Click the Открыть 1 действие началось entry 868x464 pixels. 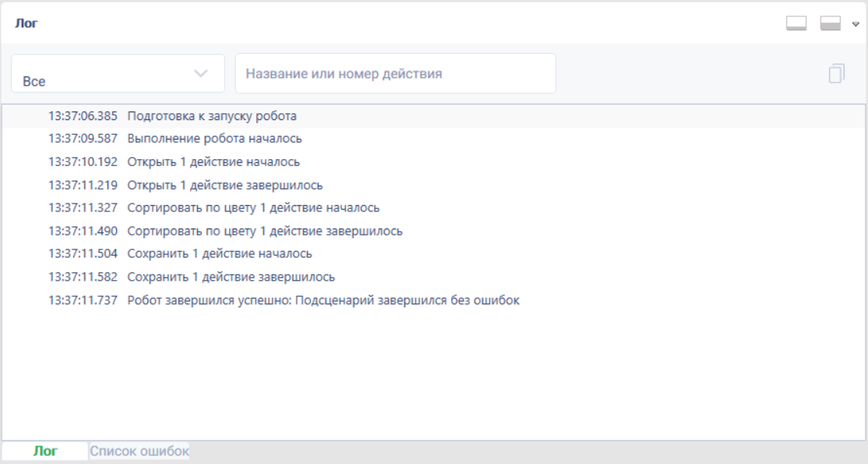click(x=433, y=162)
